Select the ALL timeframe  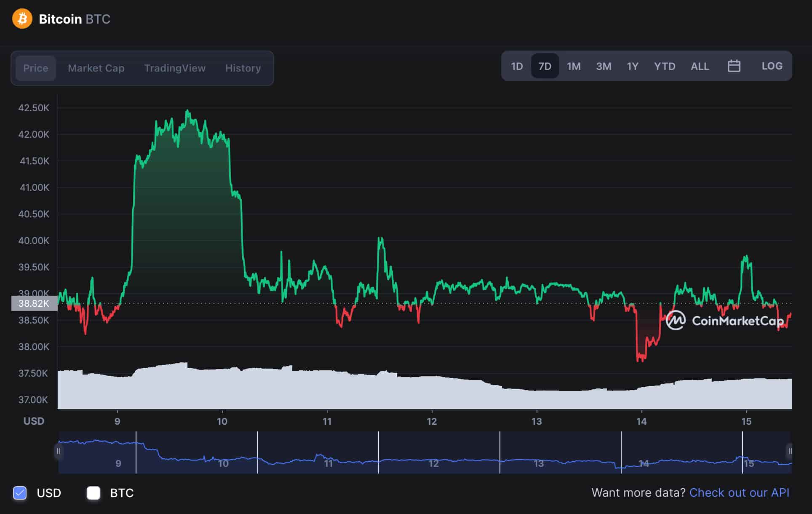tap(699, 66)
